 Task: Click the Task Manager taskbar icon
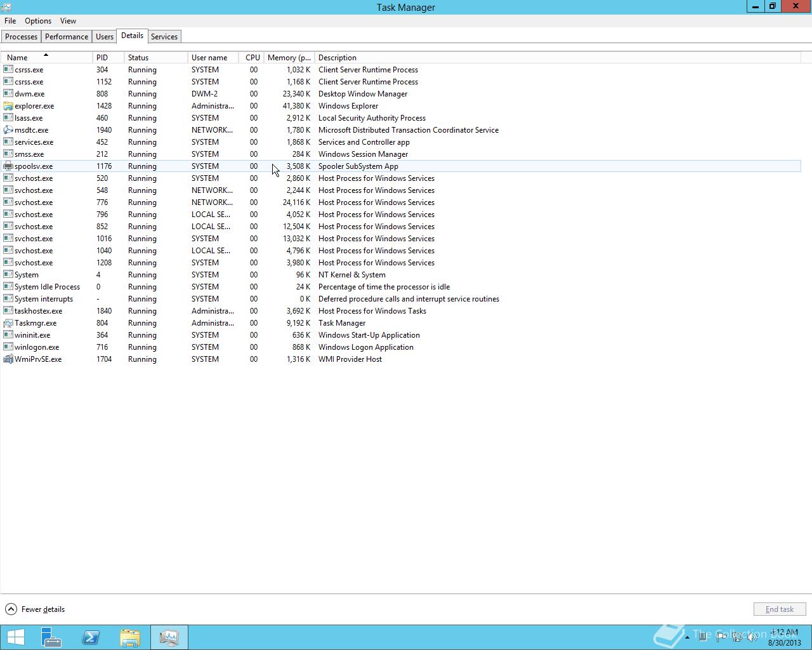(x=169, y=637)
